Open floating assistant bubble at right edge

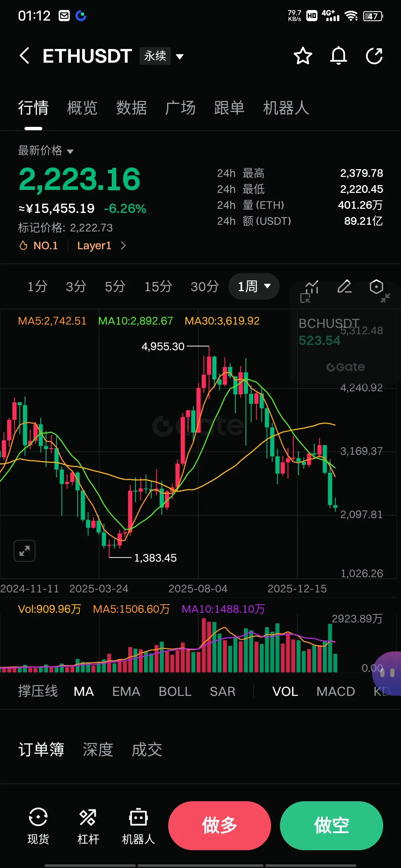point(388,673)
